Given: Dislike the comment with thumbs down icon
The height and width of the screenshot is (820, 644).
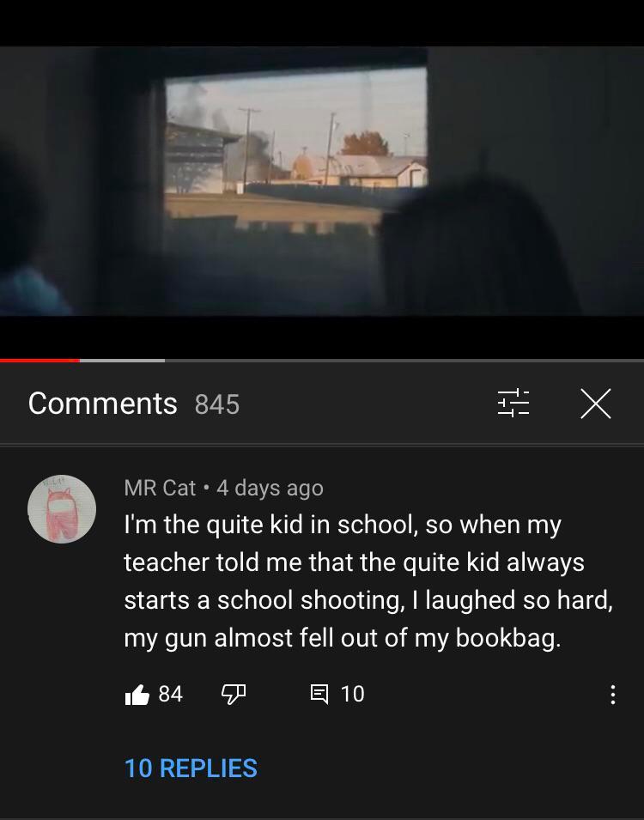Looking at the screenshot, I should tap(234, 695).
